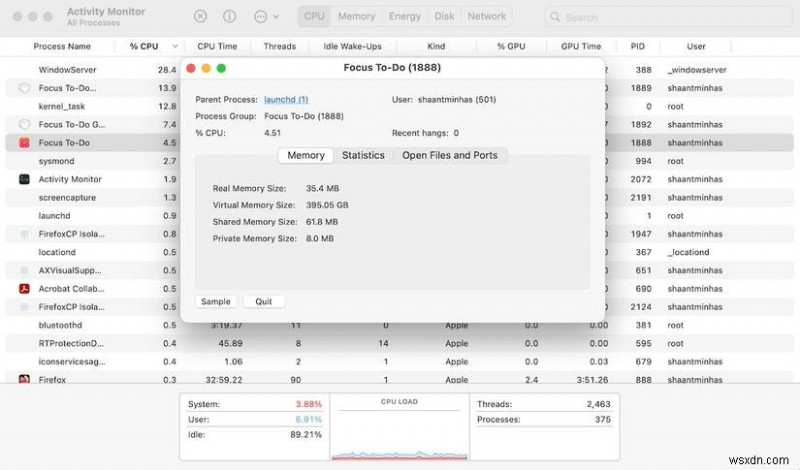Sort by the CPU Time column header
This screenshot has width=800, height=470.
217,46
